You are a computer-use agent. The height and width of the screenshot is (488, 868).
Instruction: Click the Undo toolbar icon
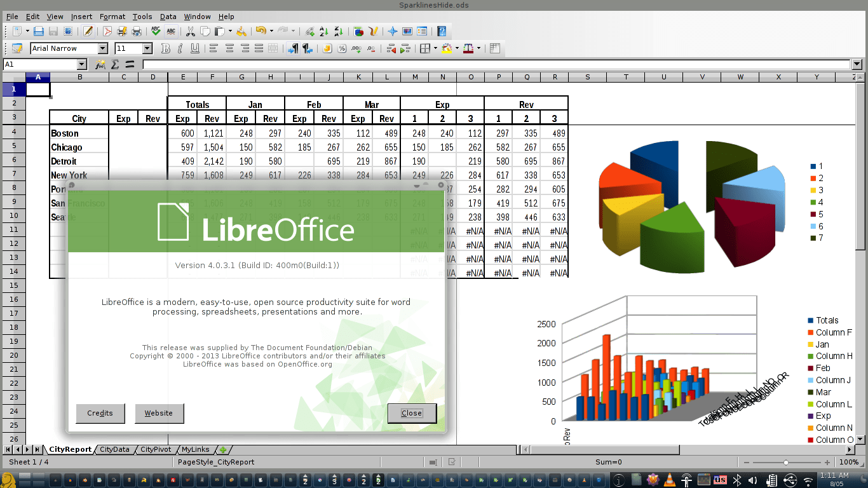pyautogui.click(x=261, y=30)
